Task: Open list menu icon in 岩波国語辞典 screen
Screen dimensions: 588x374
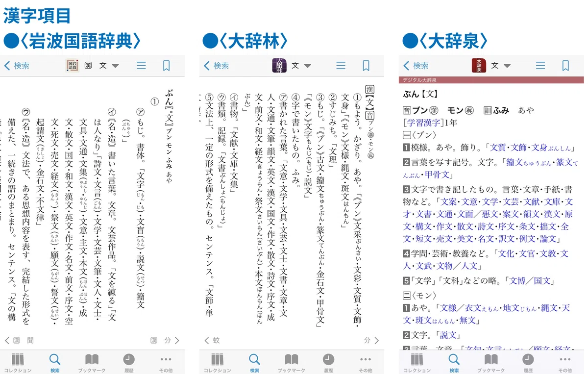Action: (141, 66)
